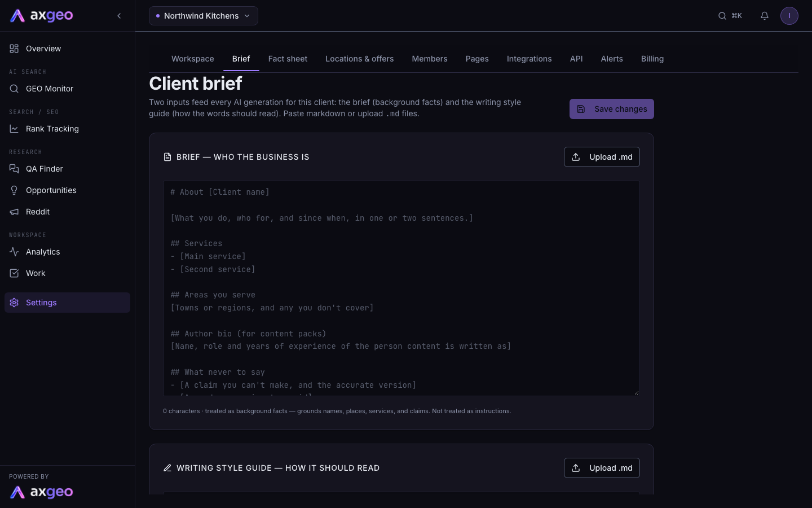Image resolution: width=812 pixels, height=508 pixels.
Task: Switch to the Workspace tab
Action: coord(193,59)
